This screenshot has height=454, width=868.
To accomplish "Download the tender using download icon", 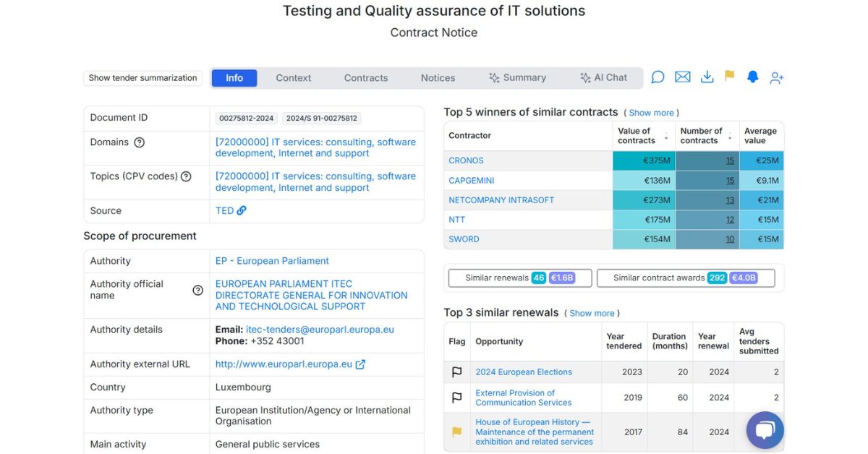I will click(x=707, y=77).
